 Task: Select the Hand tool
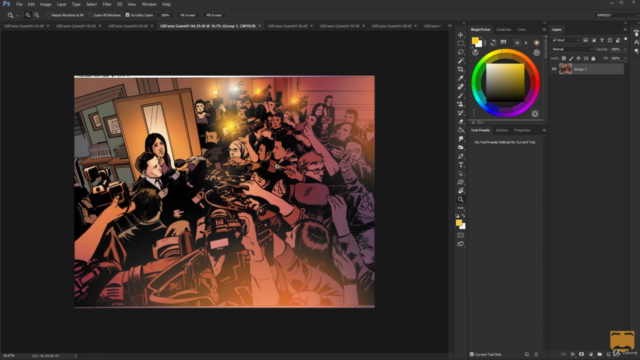pyautogui.click(x=460, y=191)
